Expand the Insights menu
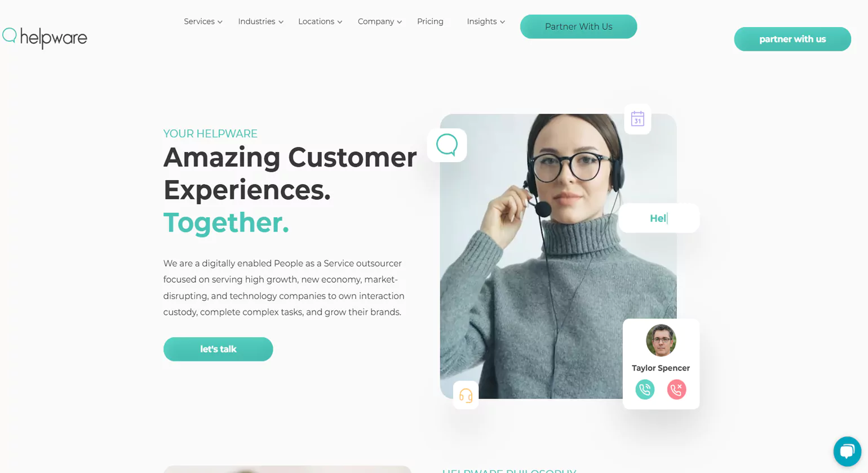The image size is (868, 473). tap(486, 21)
